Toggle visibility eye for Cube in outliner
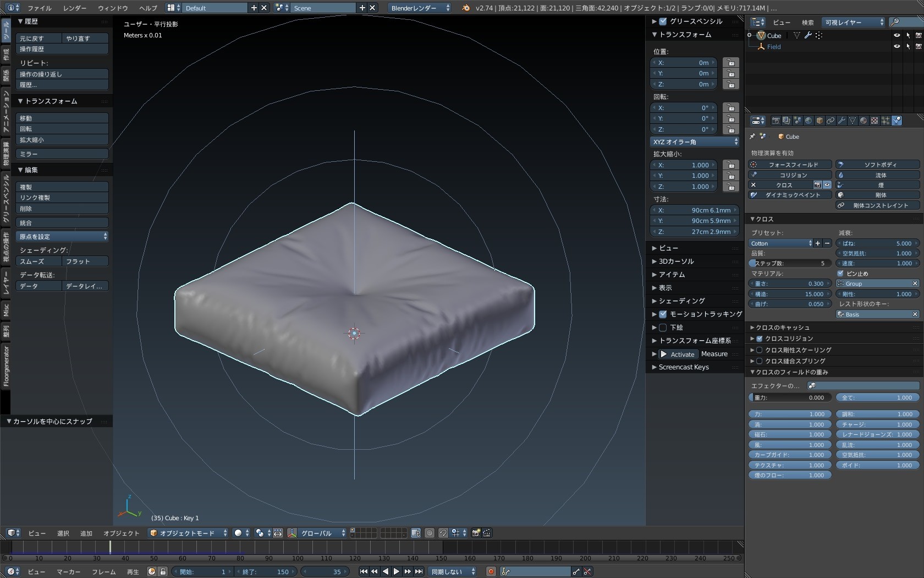The image size is (924, 578). (x=897, y=35)
